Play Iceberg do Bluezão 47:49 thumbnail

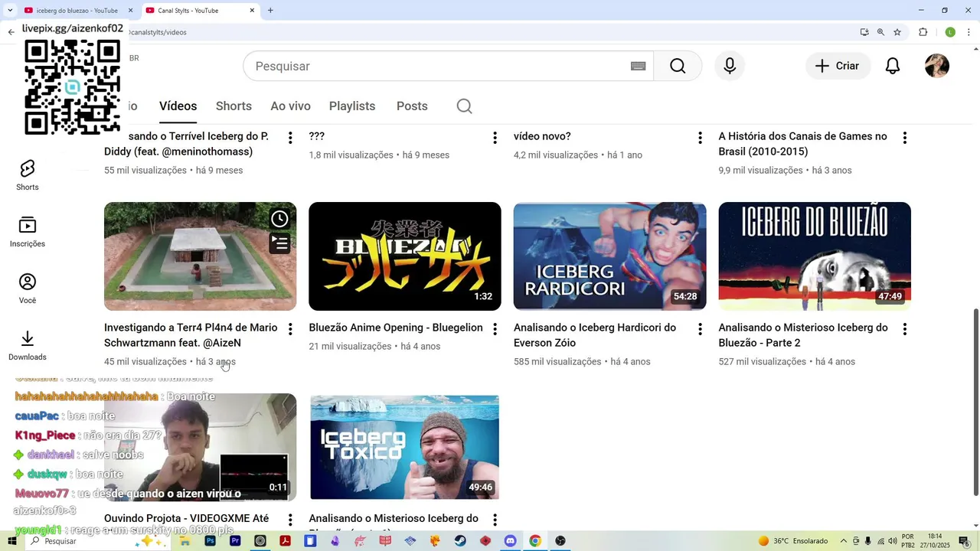(x=815, y=256)
